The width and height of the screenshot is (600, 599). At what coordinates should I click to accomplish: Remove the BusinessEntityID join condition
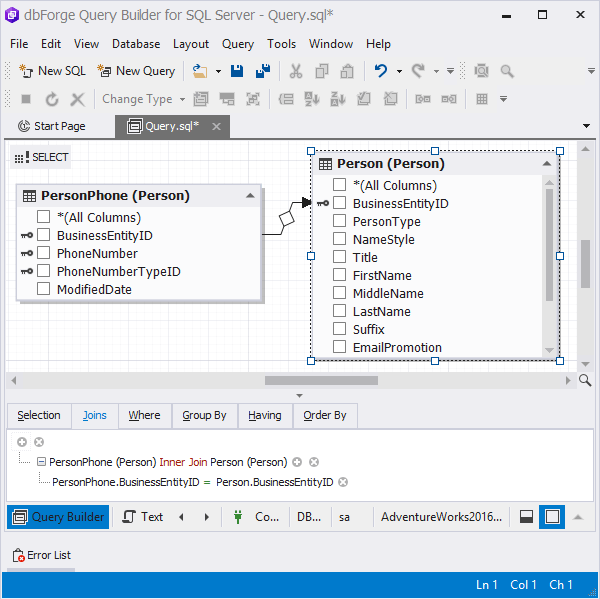343,482
